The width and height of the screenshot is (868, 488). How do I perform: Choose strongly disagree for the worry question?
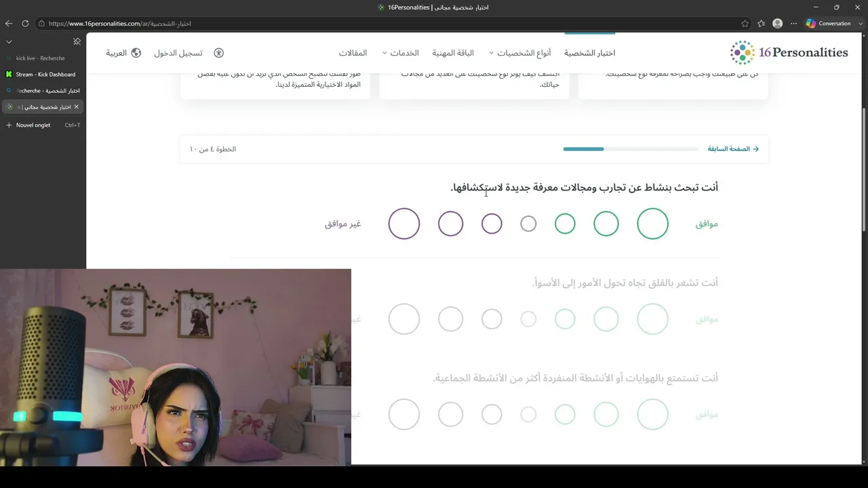pos(404,319)
